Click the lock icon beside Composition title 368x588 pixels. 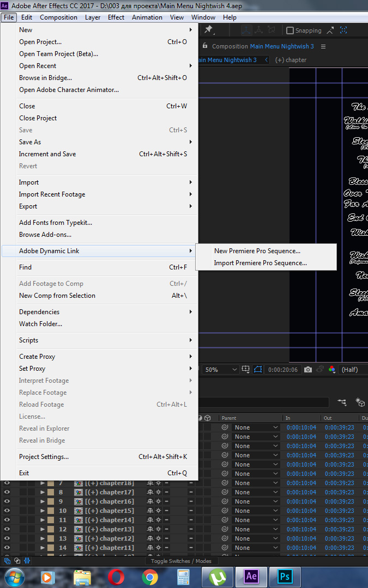[205, 46]
